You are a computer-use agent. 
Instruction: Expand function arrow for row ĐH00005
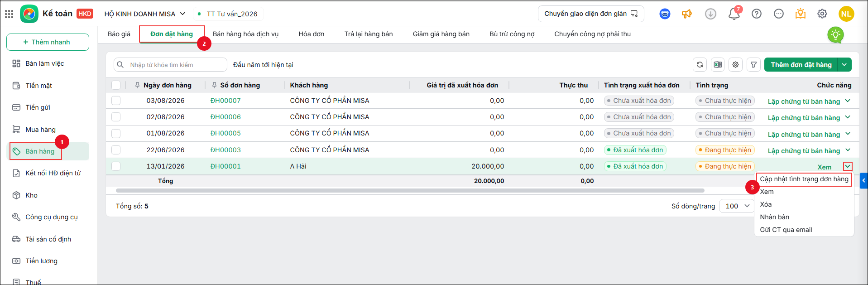click(x=848, y=133)
